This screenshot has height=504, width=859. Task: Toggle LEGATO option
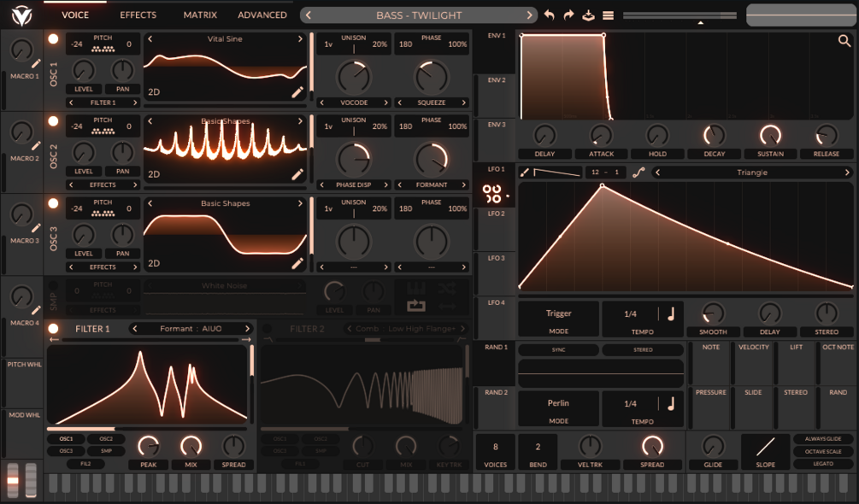tap(823, 464)
